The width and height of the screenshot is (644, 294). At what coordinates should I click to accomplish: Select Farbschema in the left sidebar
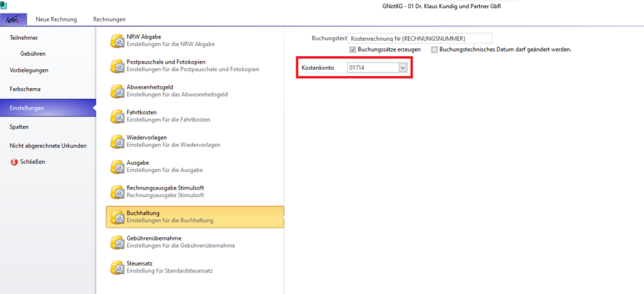pos(26,89)
